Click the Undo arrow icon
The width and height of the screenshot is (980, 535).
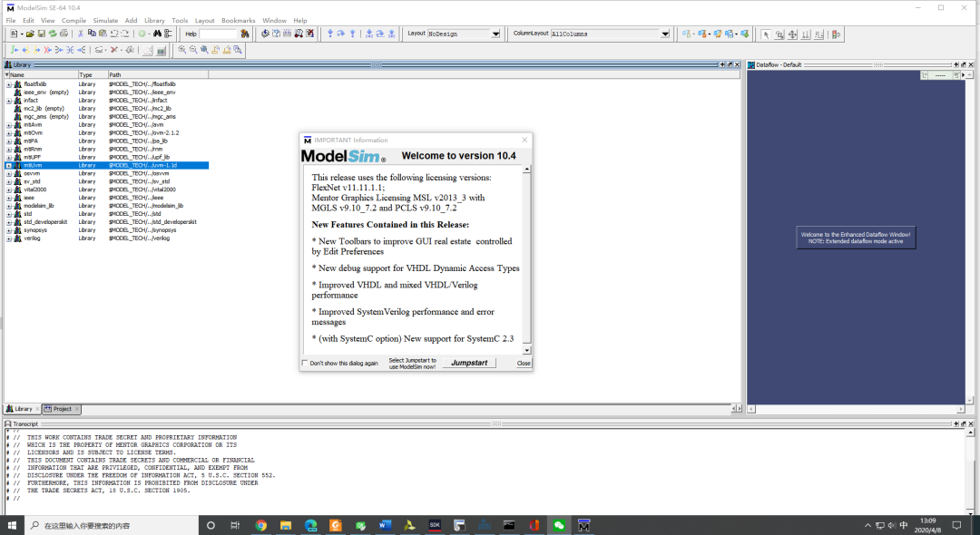tap(113, 34)
